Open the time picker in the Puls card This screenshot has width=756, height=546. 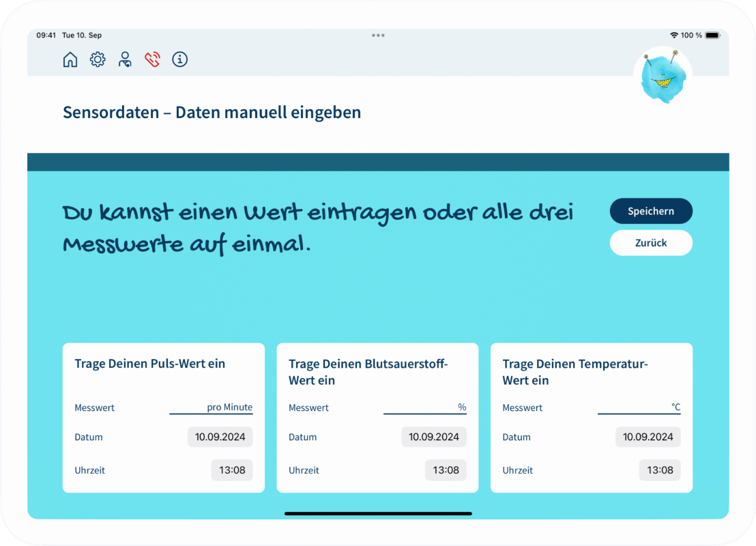coord(232,470)
